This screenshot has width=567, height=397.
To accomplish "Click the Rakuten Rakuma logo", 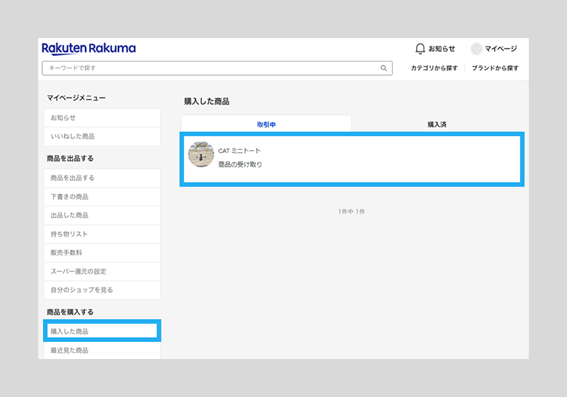I will click(89, 48).
